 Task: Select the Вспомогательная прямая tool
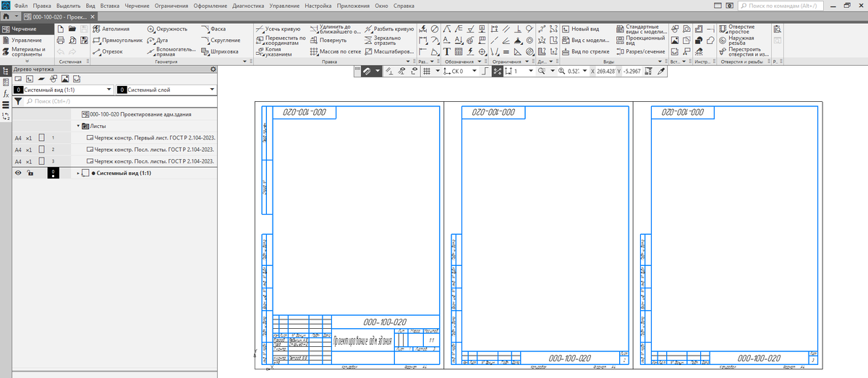[x=171, y=52]
